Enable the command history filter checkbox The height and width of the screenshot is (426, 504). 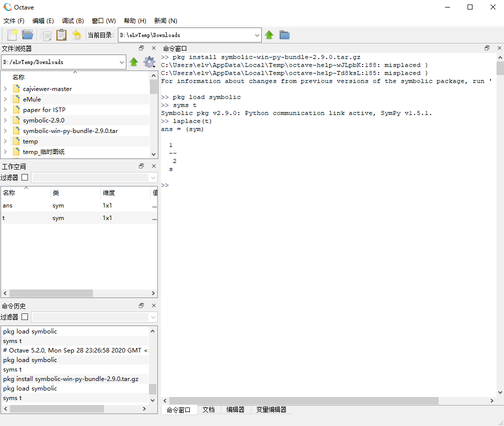tap(25, 317)
